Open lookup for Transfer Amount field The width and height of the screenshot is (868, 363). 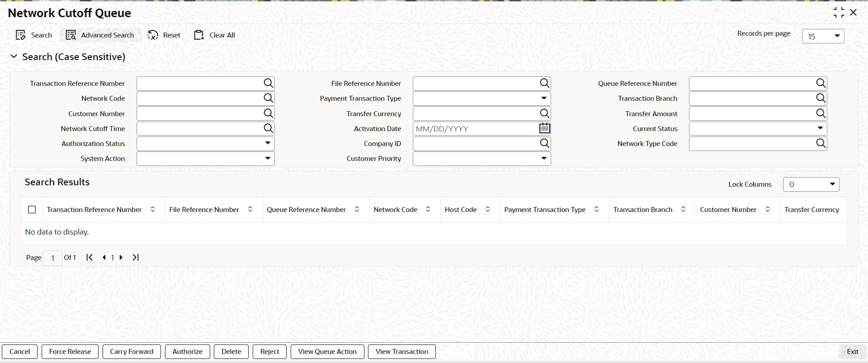(x=821, y=113)
